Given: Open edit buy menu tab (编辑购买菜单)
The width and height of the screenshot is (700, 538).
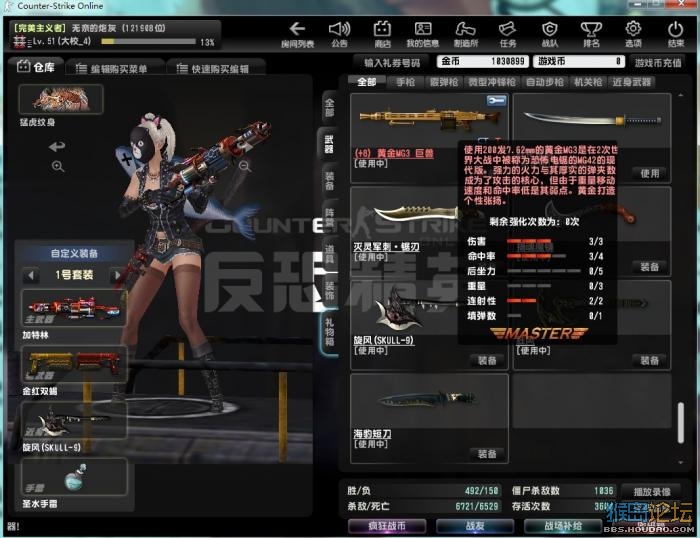Looking at the screenshot, I should point(113,69).
